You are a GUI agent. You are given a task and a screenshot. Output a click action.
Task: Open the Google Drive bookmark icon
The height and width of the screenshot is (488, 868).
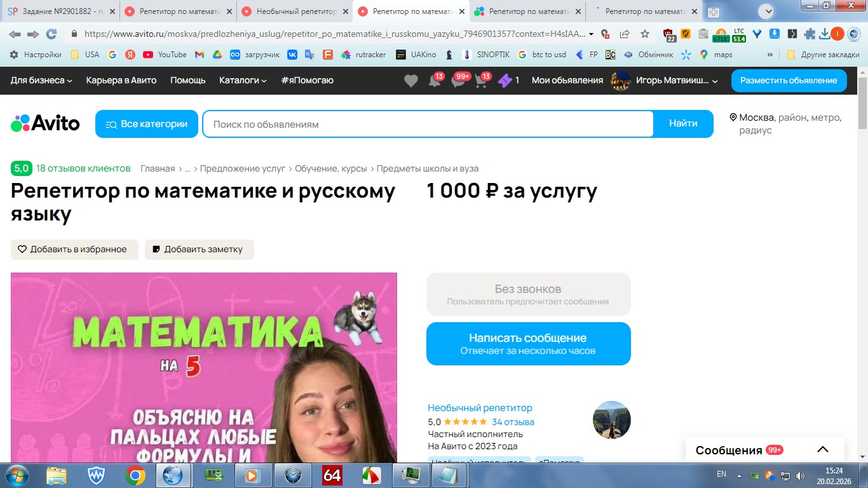(x=217, y=55)
